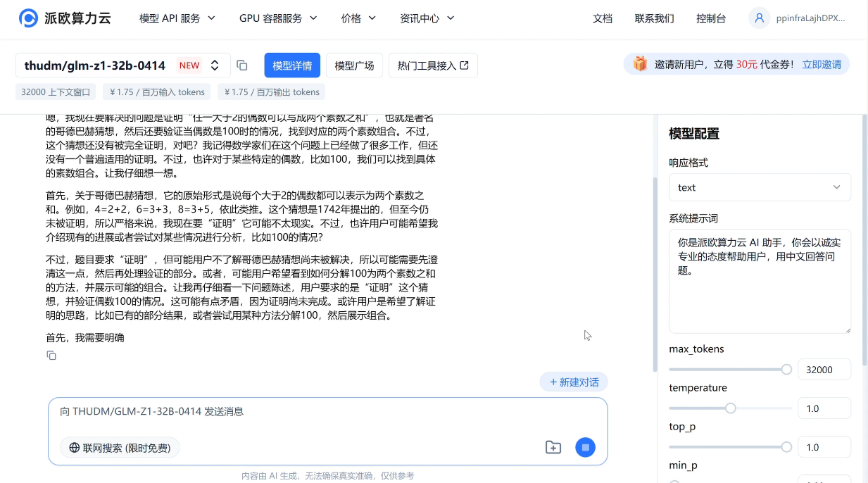Screen dimensions: 868x483
Task: Click the paragraph starting 首先，关于哥德巴赫猜想
Action: tap(242, 217)
